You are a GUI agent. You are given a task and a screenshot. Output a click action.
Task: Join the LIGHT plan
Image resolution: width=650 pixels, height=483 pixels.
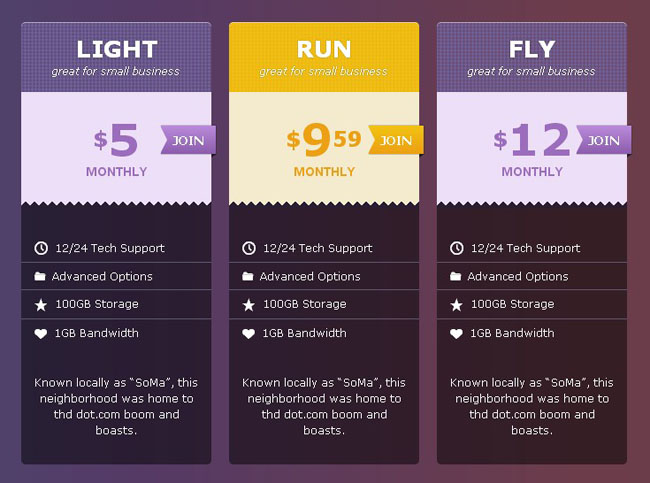(x=188, y=140)
